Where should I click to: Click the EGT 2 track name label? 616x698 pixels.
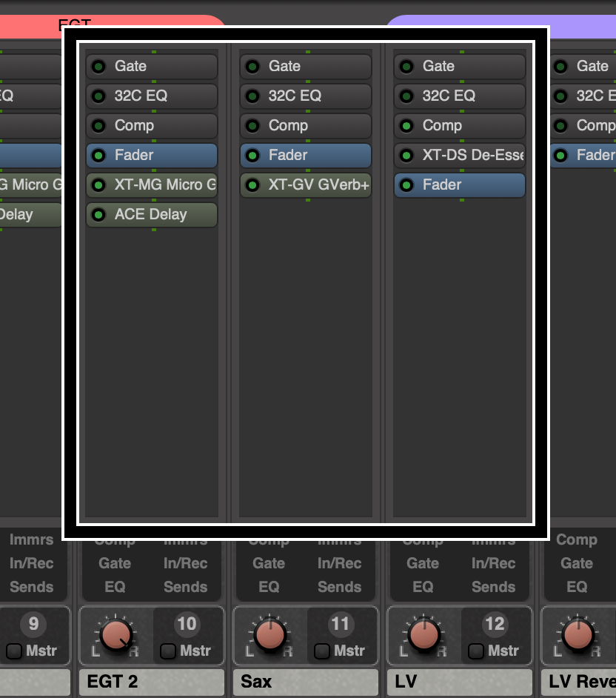(x=152, y=682)
